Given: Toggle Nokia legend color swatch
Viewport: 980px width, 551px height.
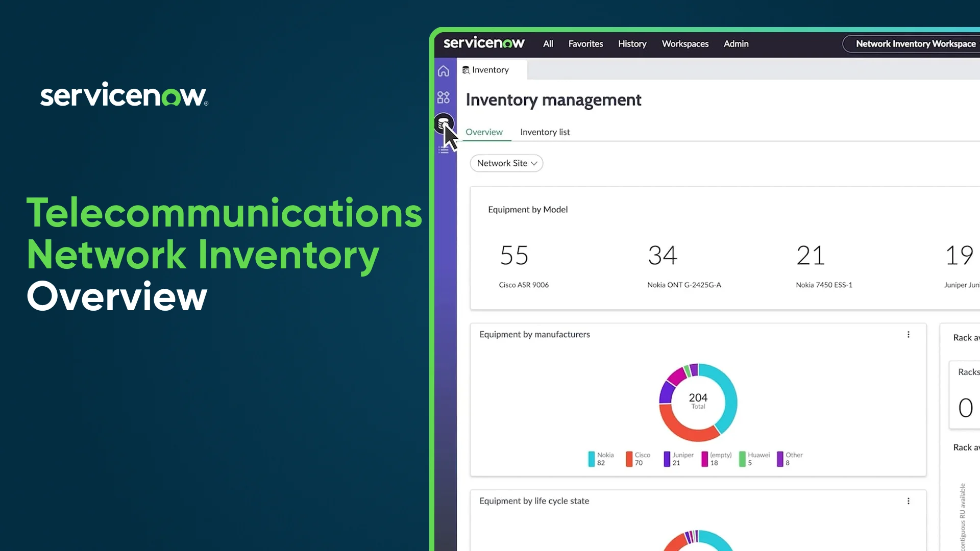Looking at the screenshot, I should (x=591, y=459).
